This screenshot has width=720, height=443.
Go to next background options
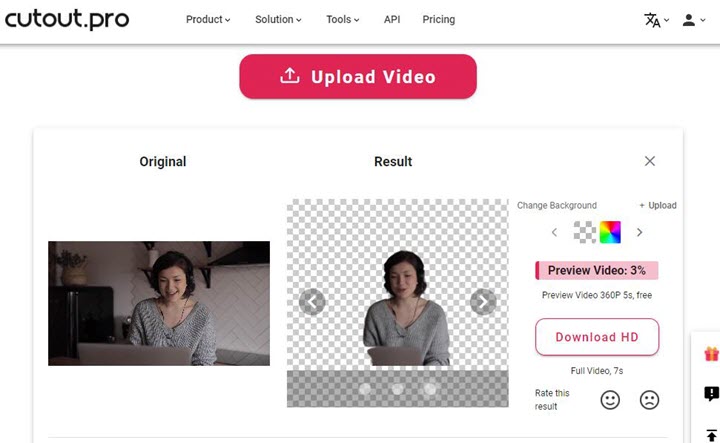639,232
